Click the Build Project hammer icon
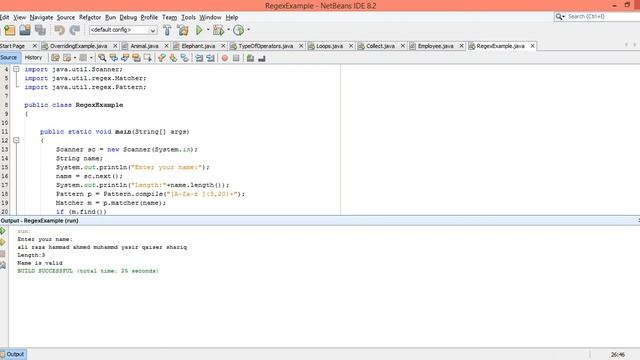Viewport: 640px width, 360px height. [167, 30]
